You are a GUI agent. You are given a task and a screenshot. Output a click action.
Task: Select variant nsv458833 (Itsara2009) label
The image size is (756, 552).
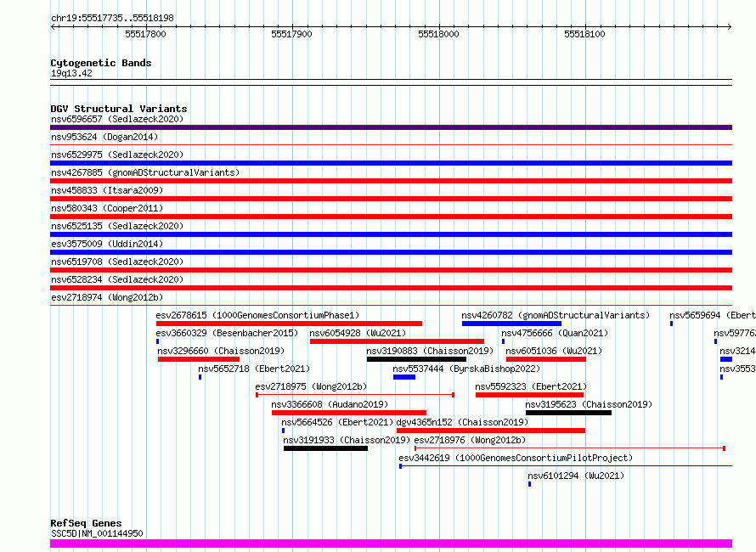(107, 190)
